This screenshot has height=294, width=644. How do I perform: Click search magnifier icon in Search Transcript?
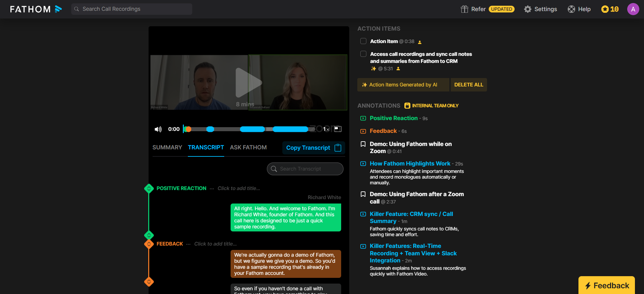(x=274, y=169)
